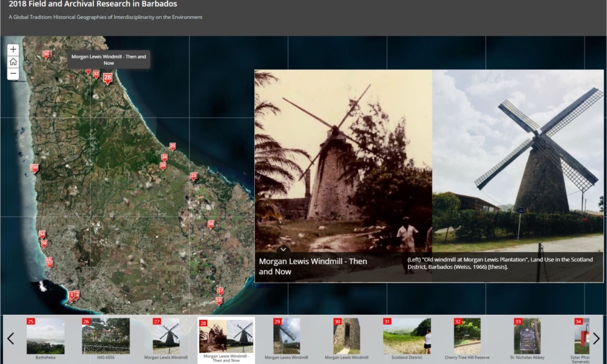Collapse the photo caption panel chevron
Screen dimensions: 607x364
pyautogui.click(x=283, y=249)
